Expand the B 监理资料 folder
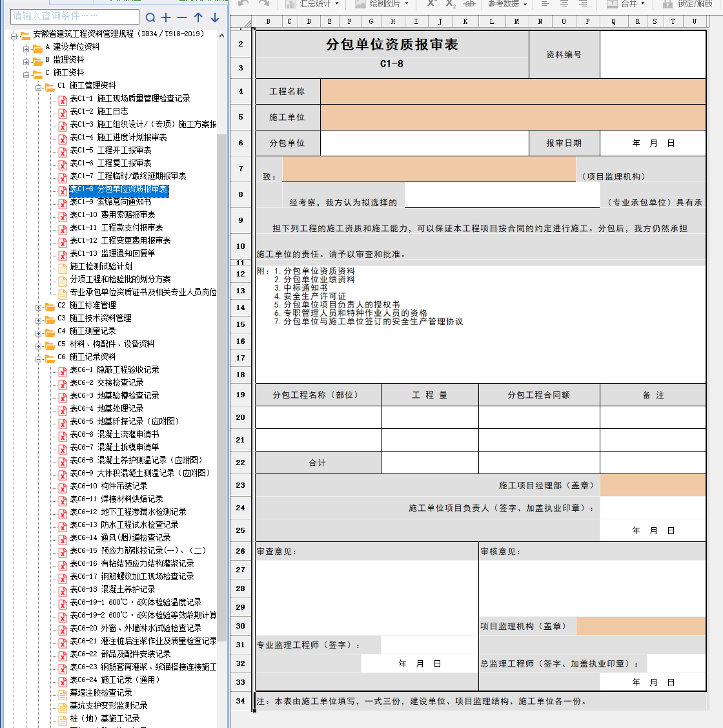This screenshot has height=728, width=723. 26,62
